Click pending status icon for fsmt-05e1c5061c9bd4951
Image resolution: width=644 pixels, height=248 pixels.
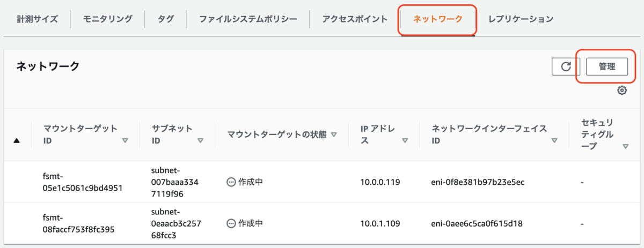[x=231, y=182]
